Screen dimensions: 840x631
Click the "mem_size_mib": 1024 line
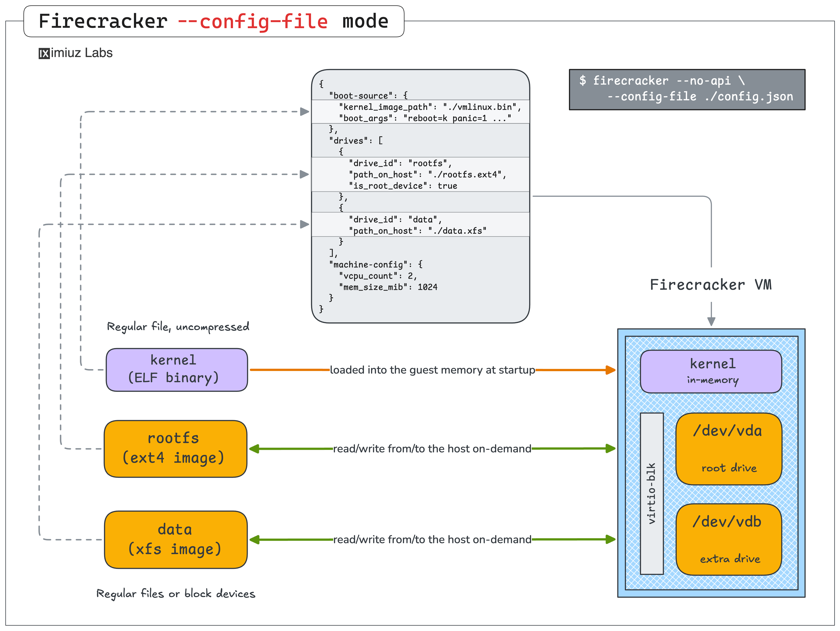point(388,287)
